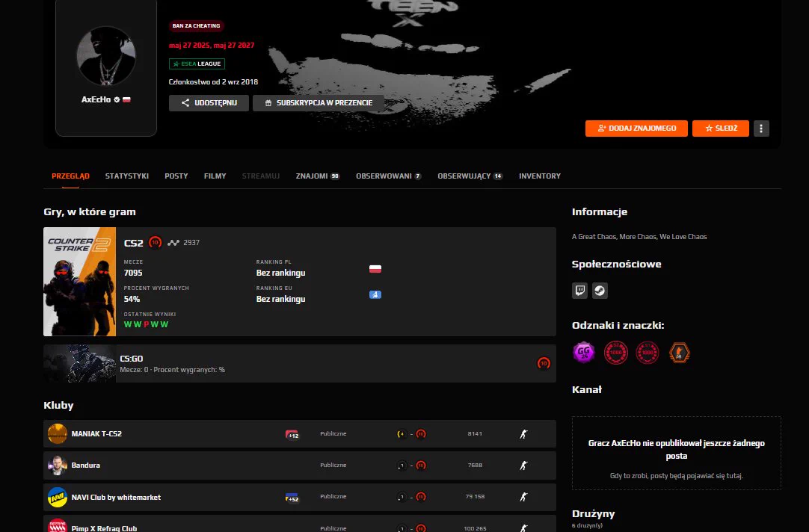809x532 pixels.
Task: Click the Streamuj tab
Action: click(x=261, y=176)
